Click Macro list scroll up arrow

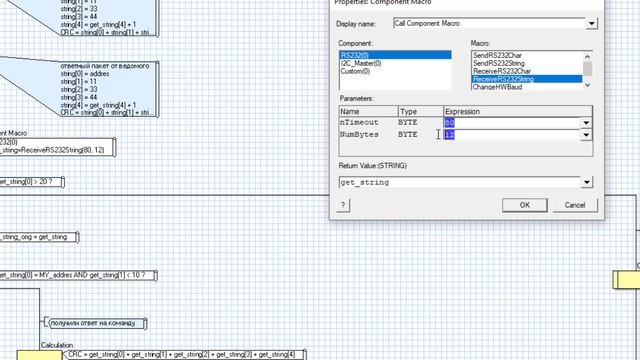coord(587,56)
